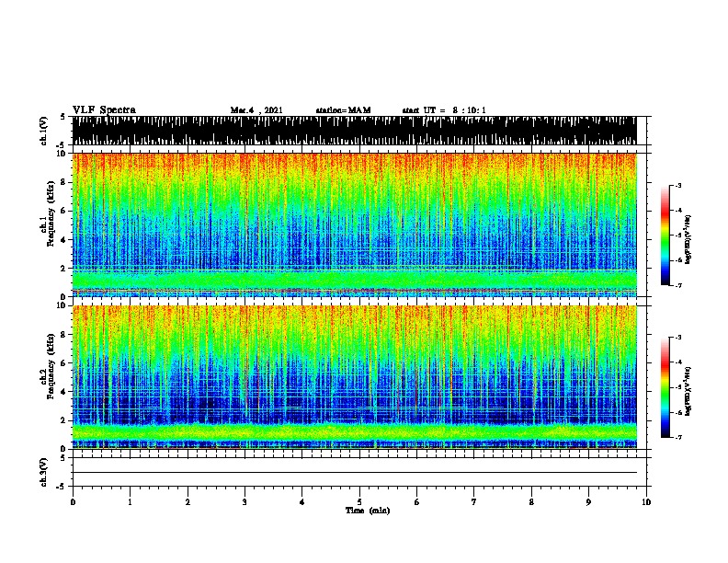Click the ch.1 spectrogram color scale bar

(x=665, y=236)
